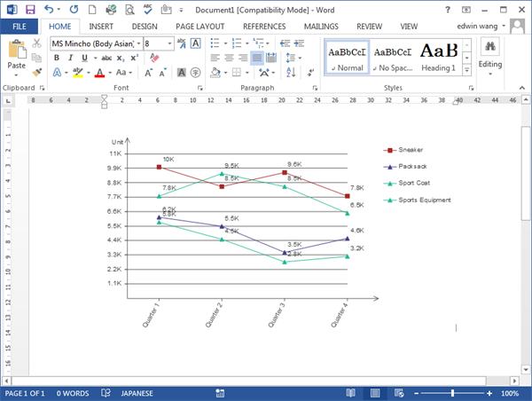Open the font name dropdown
This screenshot has height=401, width=532.
137,43
